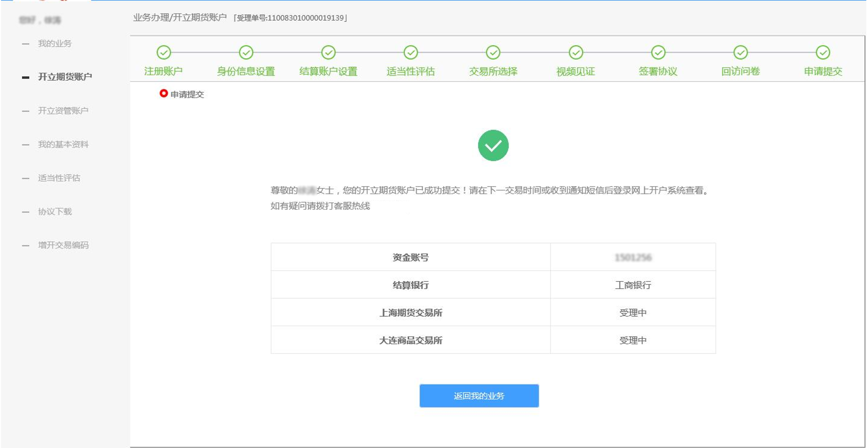Select 开立期货账户 sidebar item
Image resolution: width=868 pixels, height=448 pixels.
click(65, 77)
